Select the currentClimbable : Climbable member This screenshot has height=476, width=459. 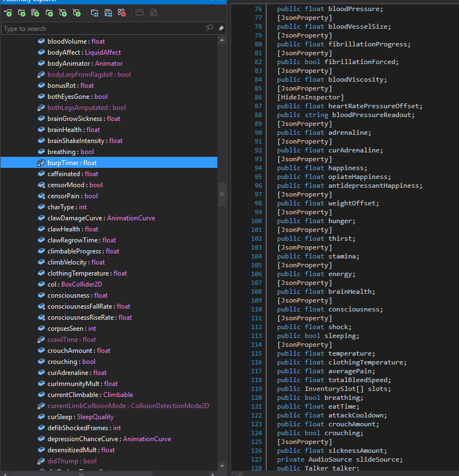pyautogui.click(x=90, y=395)
